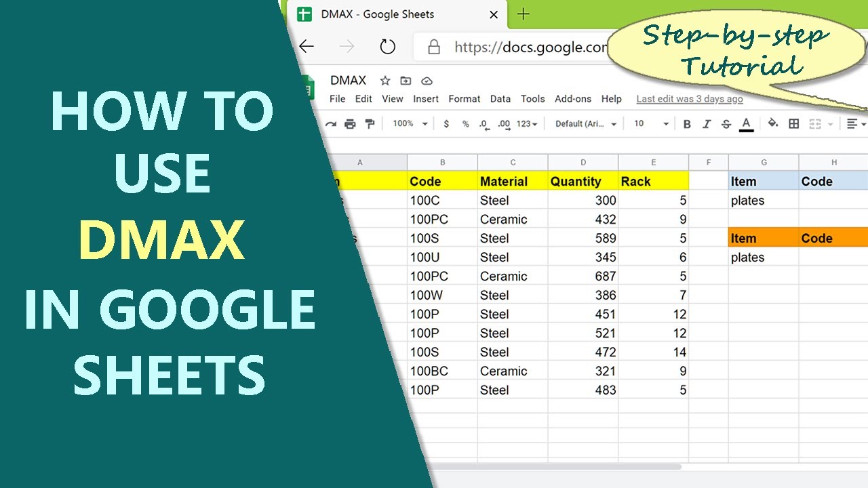Click the Rack header cell
This screenshot has height=488, width=868.
coord(654,181)
